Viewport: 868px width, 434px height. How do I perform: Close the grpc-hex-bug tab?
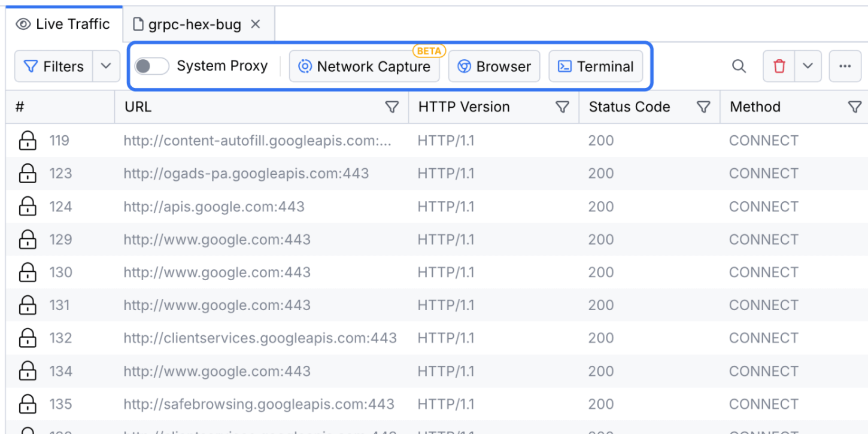pos(256,25)
